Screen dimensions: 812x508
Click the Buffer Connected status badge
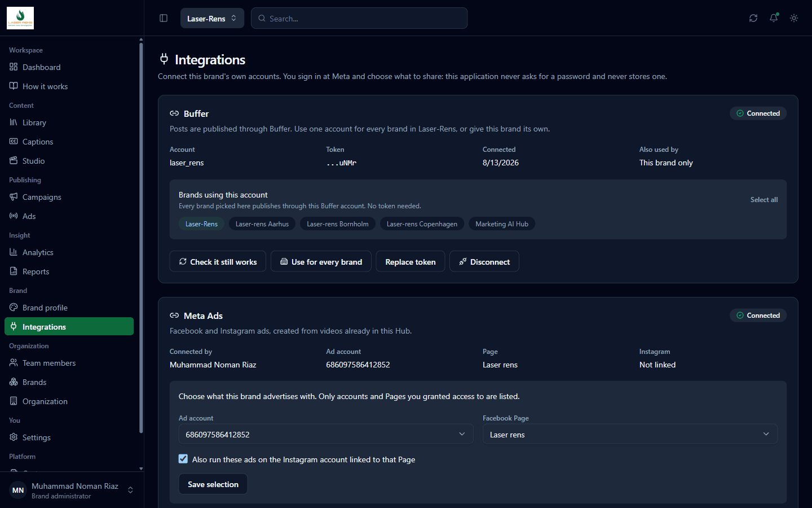[x=758, y=113]
